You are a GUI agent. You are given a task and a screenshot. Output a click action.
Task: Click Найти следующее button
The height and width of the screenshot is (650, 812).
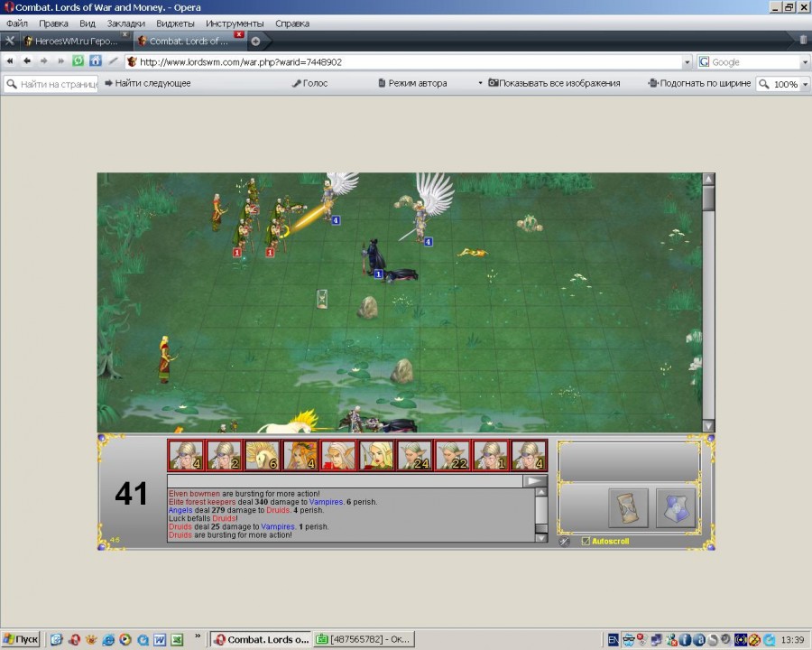pos(148,83)
